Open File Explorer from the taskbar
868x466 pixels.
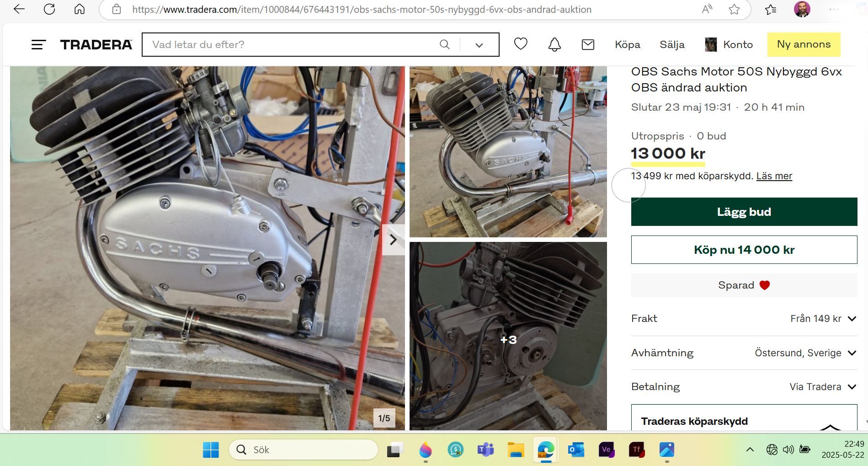pyautogui.click(x=516, y=450)
